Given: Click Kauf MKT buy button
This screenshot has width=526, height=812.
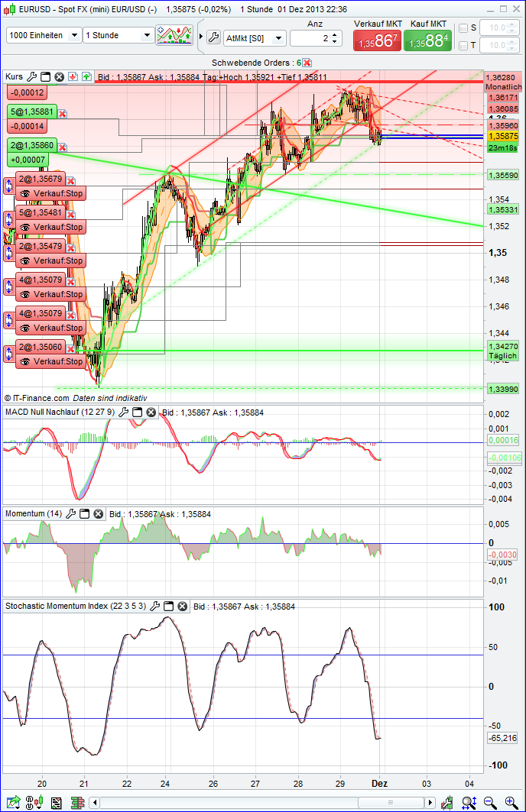Looking at the screenshot, I should click(x=427, y=40).
